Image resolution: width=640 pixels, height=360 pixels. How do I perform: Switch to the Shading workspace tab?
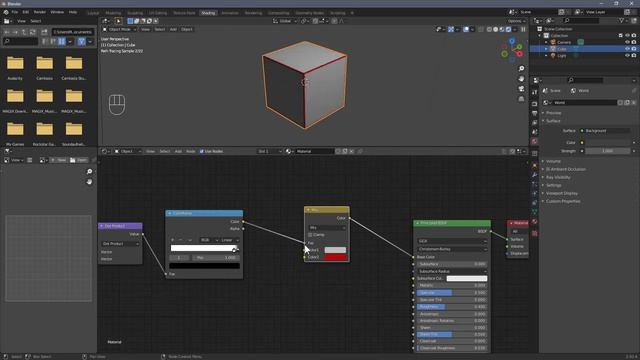pyautogui.click(x=208, y=13)
